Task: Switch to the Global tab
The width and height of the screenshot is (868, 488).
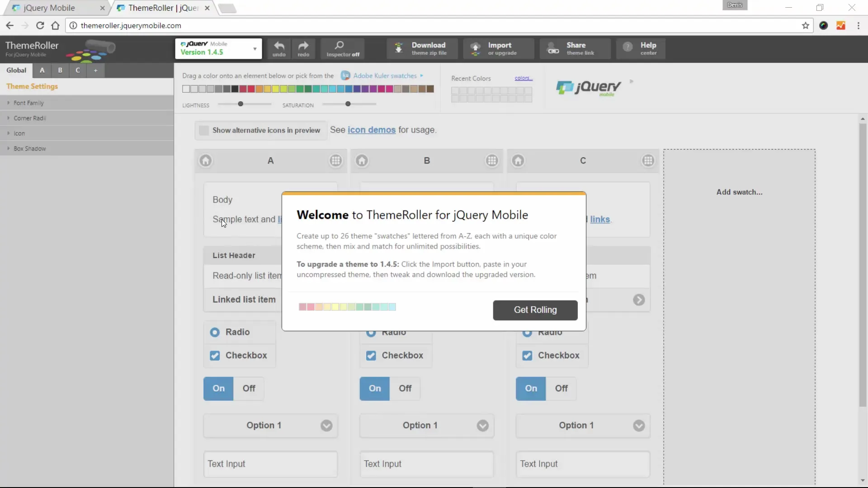Action: 16,70
